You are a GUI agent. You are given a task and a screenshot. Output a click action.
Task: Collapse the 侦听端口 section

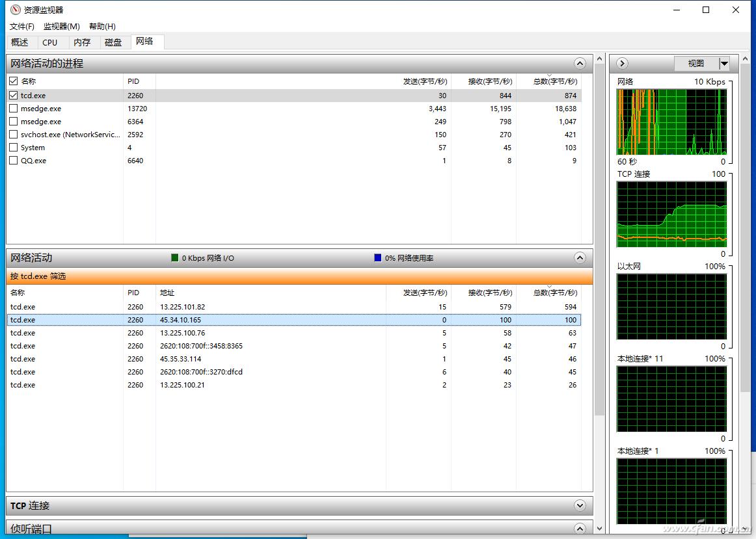[580, 528]
